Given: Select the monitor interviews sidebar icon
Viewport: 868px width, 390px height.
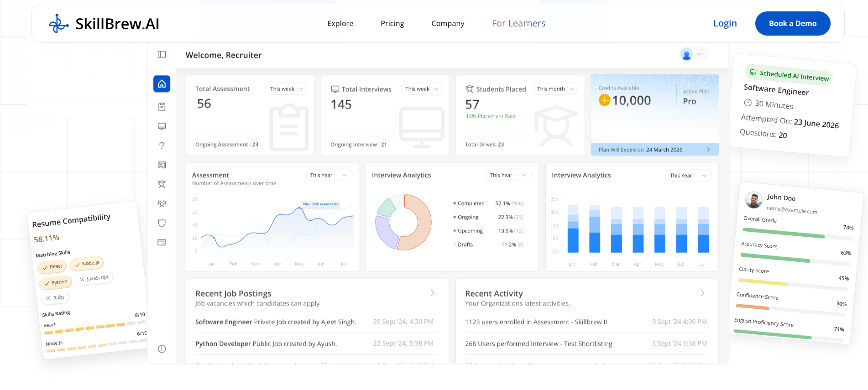Looking at the screenshot, I should [x=162, y=126].
